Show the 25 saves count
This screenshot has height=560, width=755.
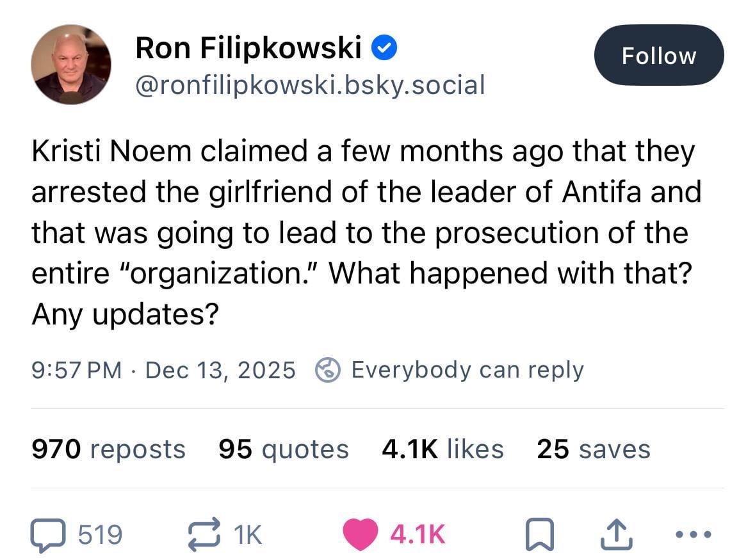point(593,449)
